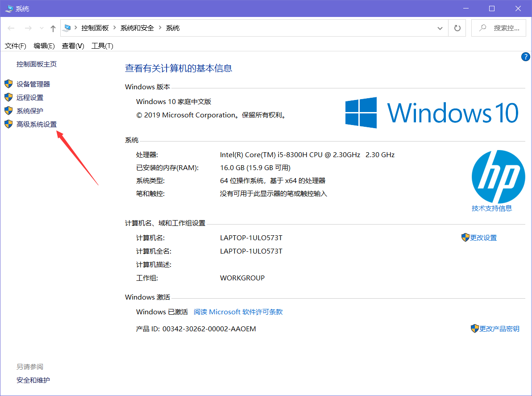Click the search magnifier icon
The height and width of the screenshot is (396, 532).
[x=482, y=27]
